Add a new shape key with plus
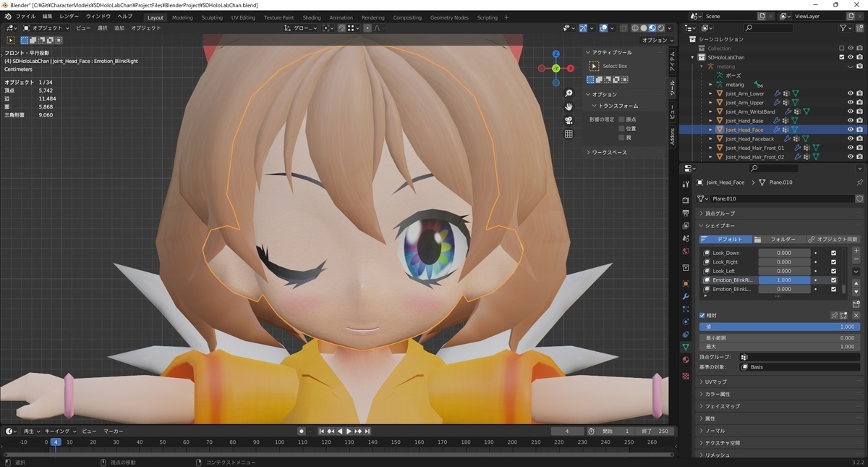This screenshot has height=467, width=868. [x=856, y=249]
